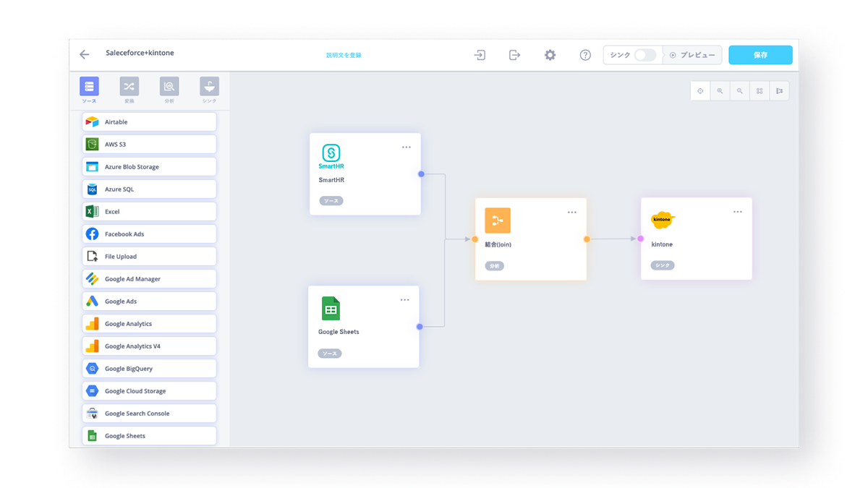
Task: Select Airtable in the source list
Action: click(x=149, y=121)
